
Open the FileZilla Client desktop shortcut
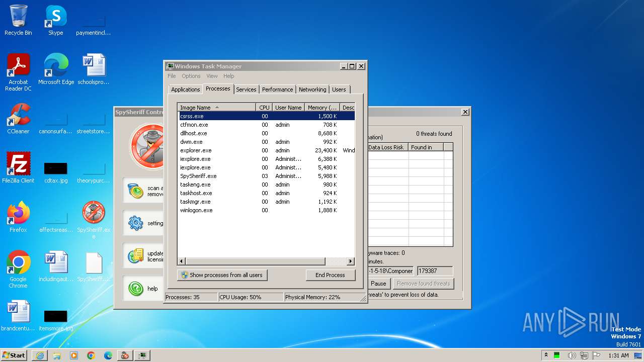(x=18, y=167)
